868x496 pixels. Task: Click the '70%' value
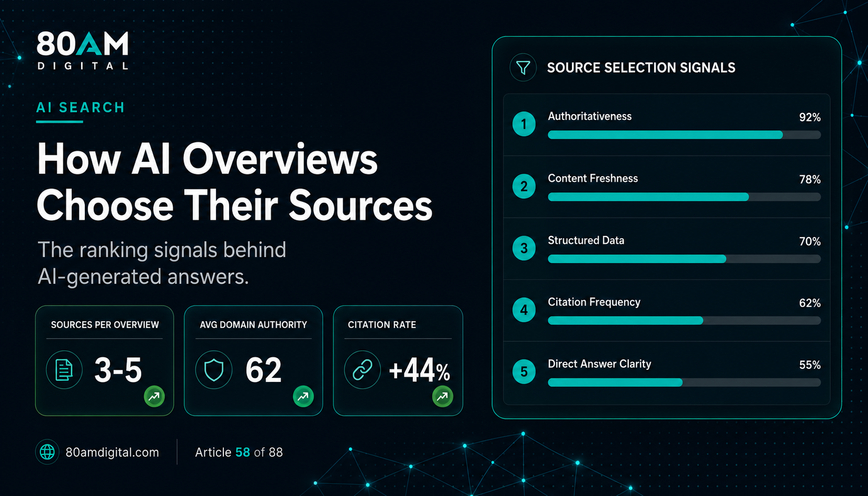tap(809, 242)
